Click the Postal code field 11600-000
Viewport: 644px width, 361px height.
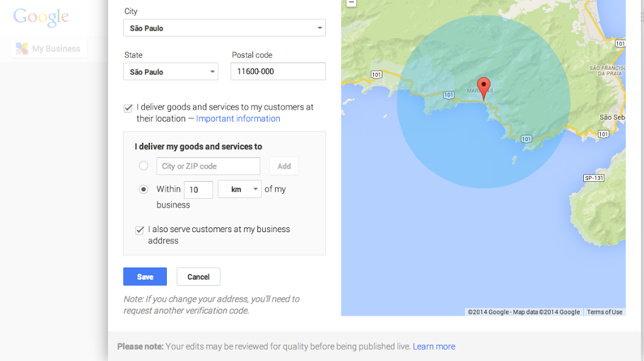pyautogui.click(x=278, y=71)
